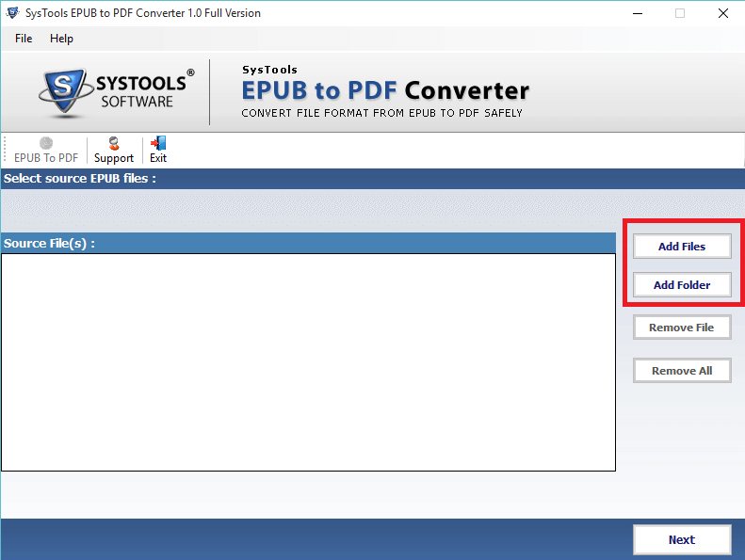The height and width of the screenshot is (560, 745).
Task: Click the Remove File button
Action: pos(681,328)
